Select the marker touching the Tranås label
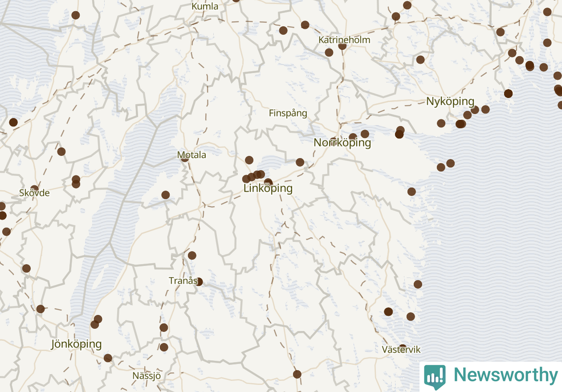 click(x=199, y=282)
